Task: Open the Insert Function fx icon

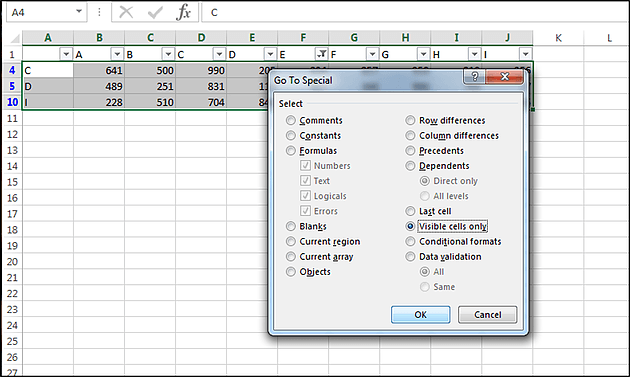Action: (x=183, y=12)
